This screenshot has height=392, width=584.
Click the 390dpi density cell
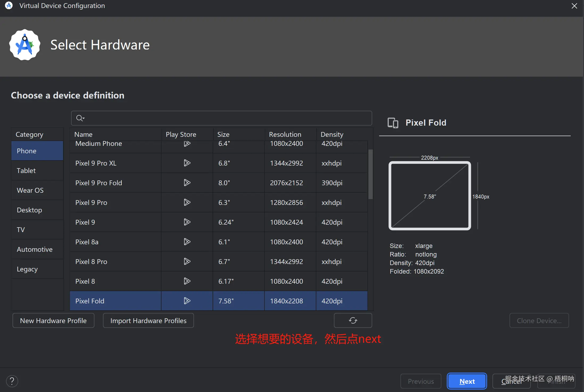pyautogui.click(x=342, y=183)
